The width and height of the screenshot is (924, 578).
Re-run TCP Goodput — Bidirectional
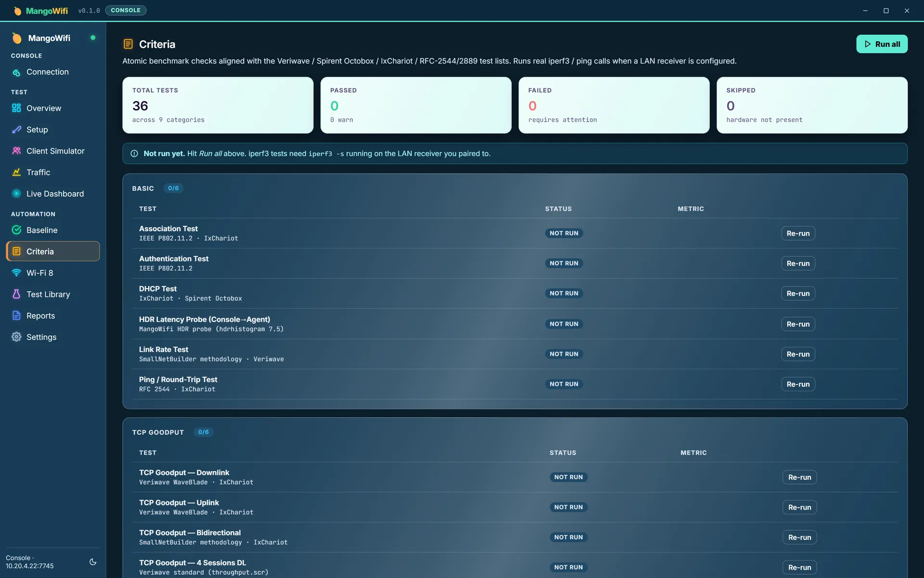coord(799,537)
